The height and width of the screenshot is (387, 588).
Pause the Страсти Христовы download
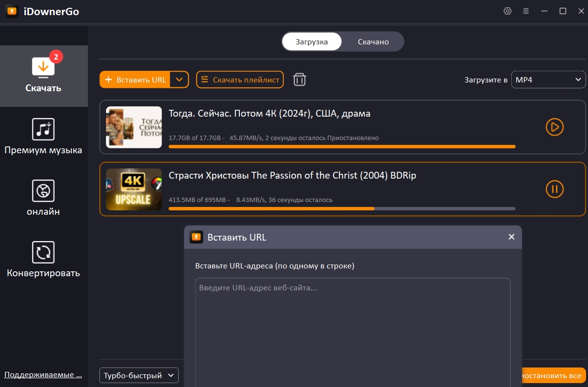click(x=554, y=189)
